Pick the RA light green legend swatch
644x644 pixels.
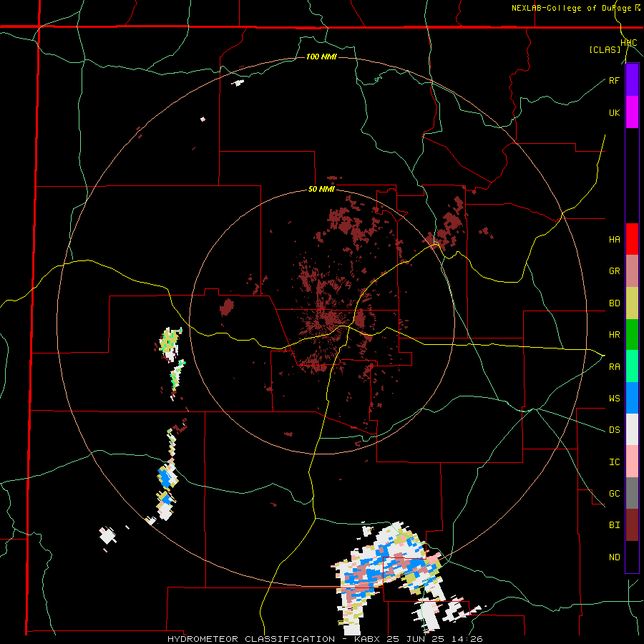632,366
